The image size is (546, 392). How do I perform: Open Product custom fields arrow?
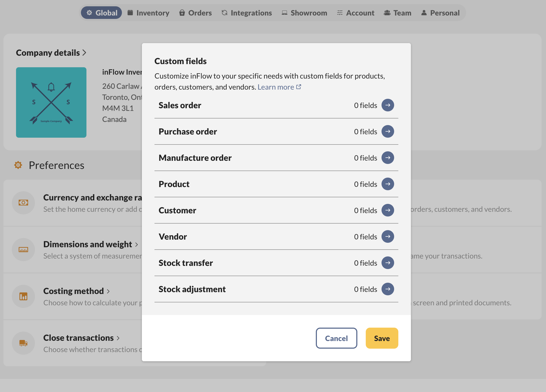click(388, 184)
